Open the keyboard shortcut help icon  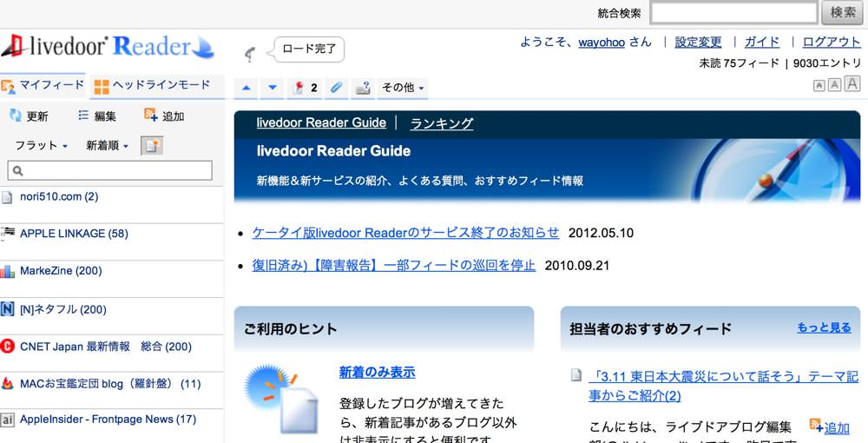pos(363,88)
